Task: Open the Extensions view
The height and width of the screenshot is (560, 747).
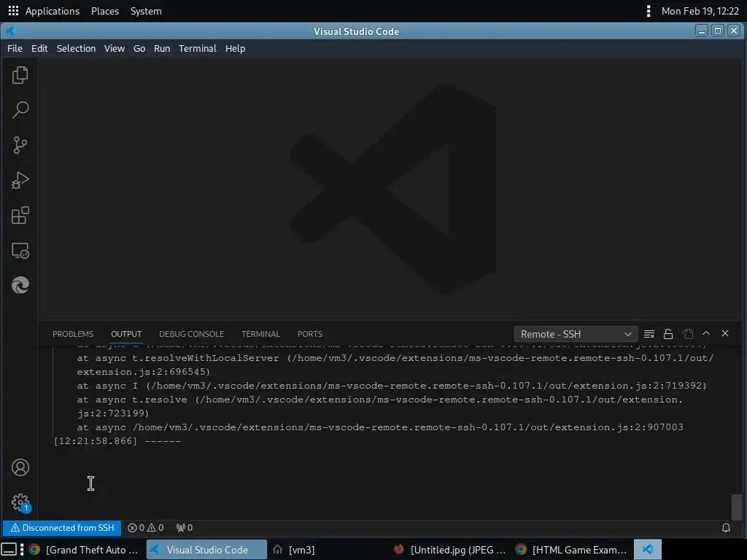Action: point(20,215)
